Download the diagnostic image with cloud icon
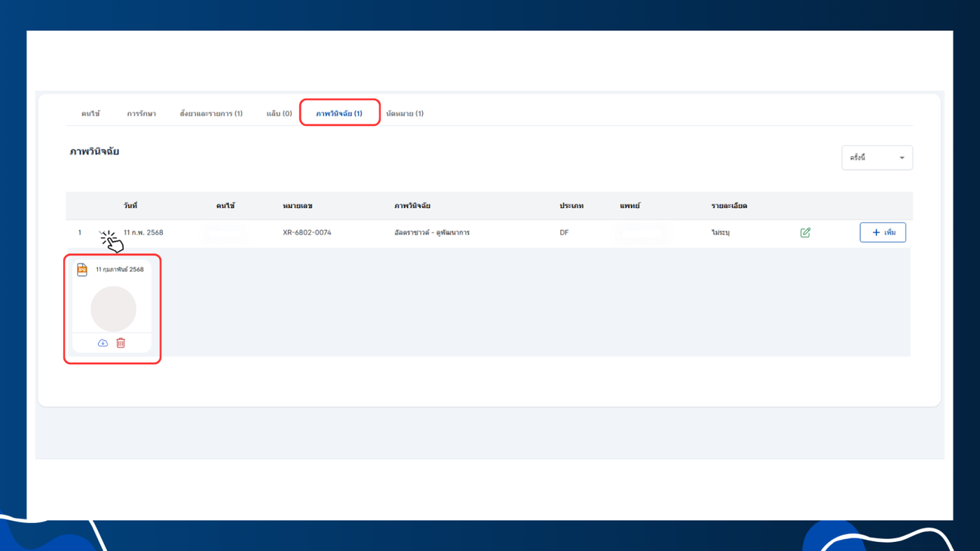 tap(103, 343)
